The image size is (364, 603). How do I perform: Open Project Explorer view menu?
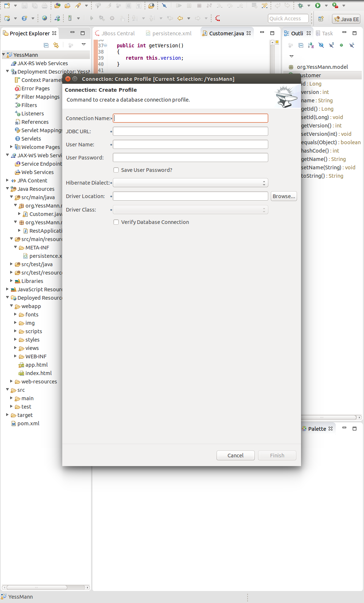pos(84,44)
